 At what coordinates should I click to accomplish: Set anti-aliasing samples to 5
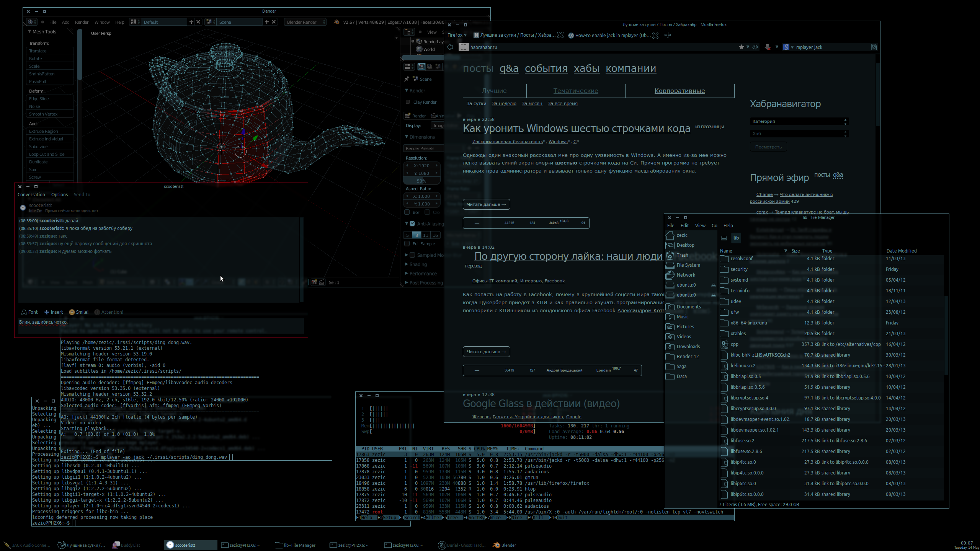(407, 235)
